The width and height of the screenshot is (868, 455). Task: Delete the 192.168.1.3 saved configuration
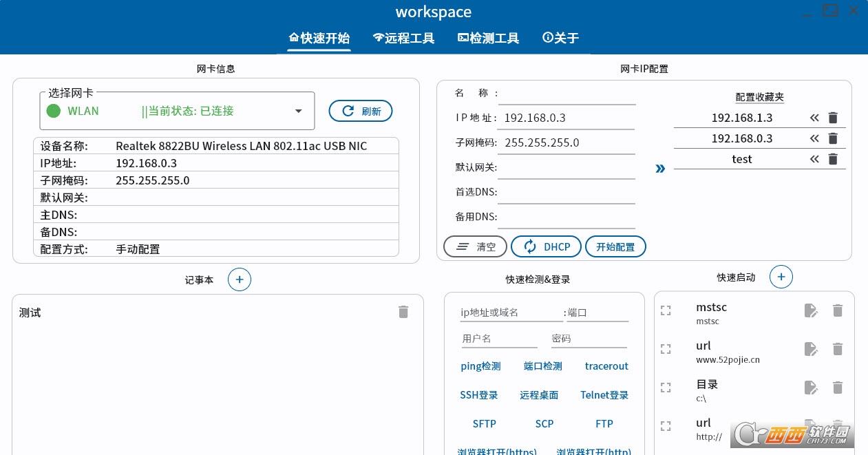[x=833, y=118]
